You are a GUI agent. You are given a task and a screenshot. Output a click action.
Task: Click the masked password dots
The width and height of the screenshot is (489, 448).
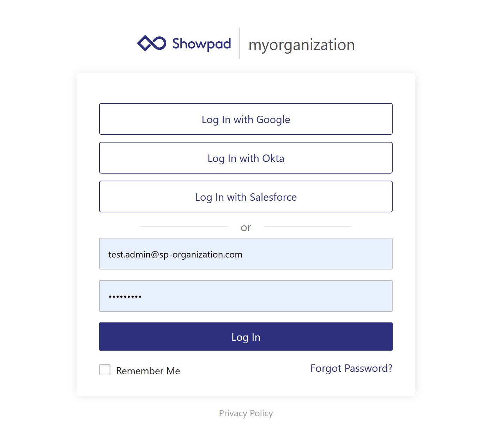tap(125, 296)
